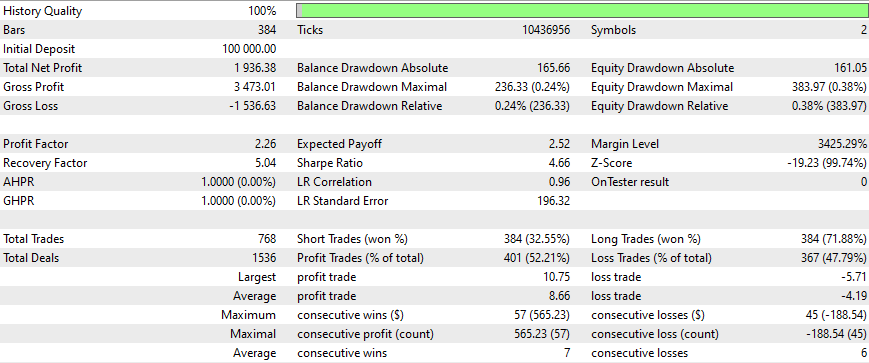Click the GHPR label
Viewport: 869px width, 363px height.
point(18,201)
